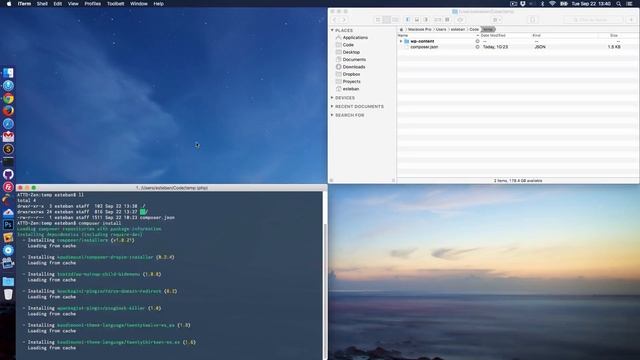Viewport: 640px width, 360px height.
Task: Select the wp-content folder row
Action: point(518,41)
